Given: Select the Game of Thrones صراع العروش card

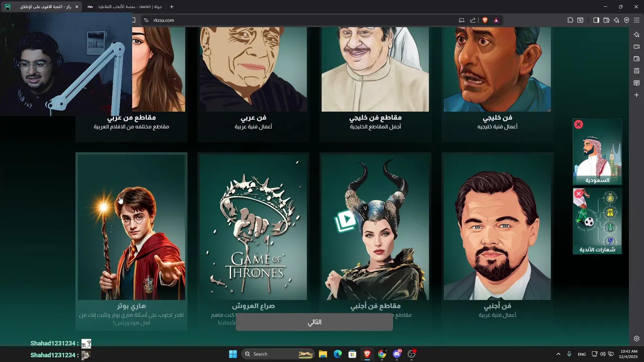Looking at the screenshot, I should click(x=253, y=241).
